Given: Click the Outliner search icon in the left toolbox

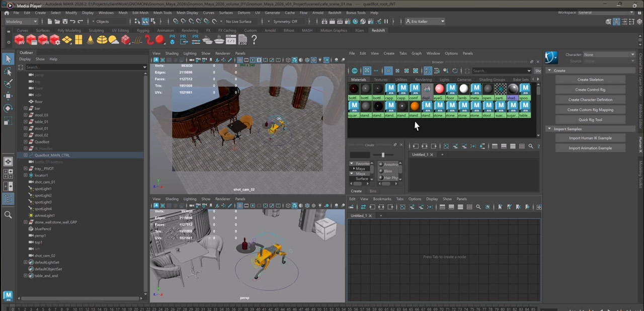Looking at the screenshot, I should [8, 215].
